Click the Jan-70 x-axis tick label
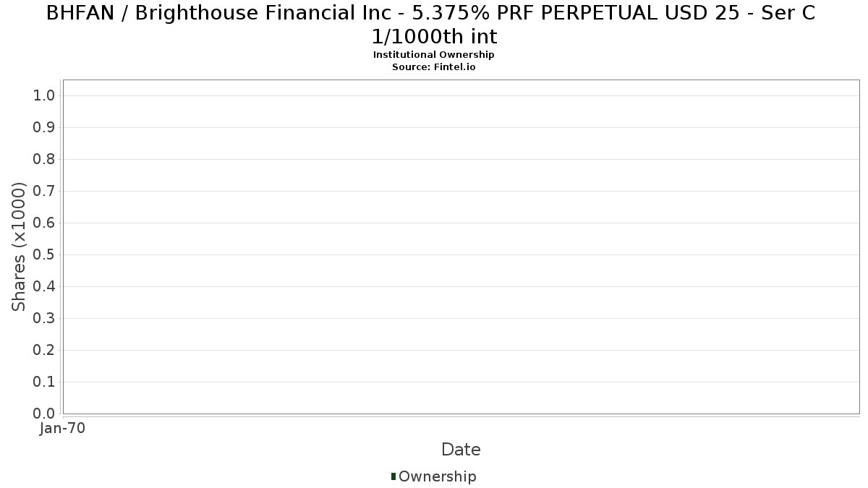The height and width of the screenshot is (488, 868). click(x=63, y=429)
